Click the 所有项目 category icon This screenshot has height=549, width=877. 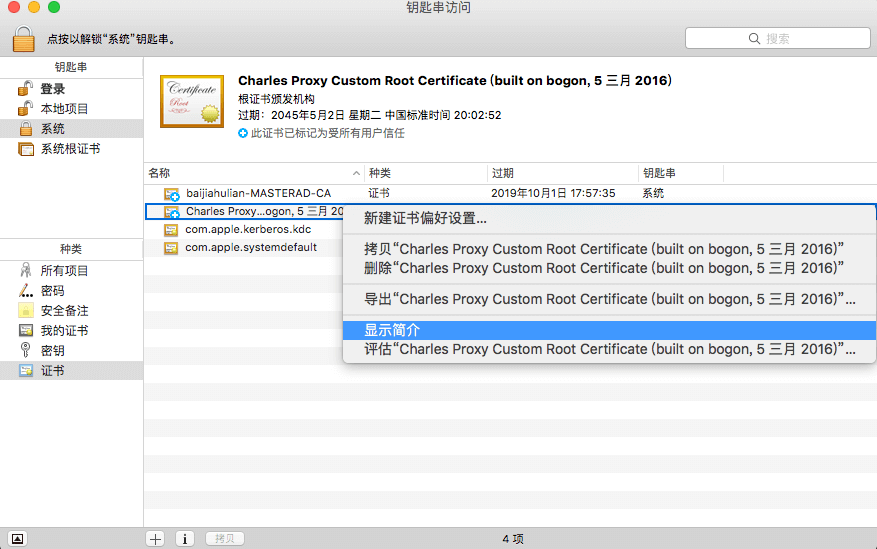[x=26, y=271]
